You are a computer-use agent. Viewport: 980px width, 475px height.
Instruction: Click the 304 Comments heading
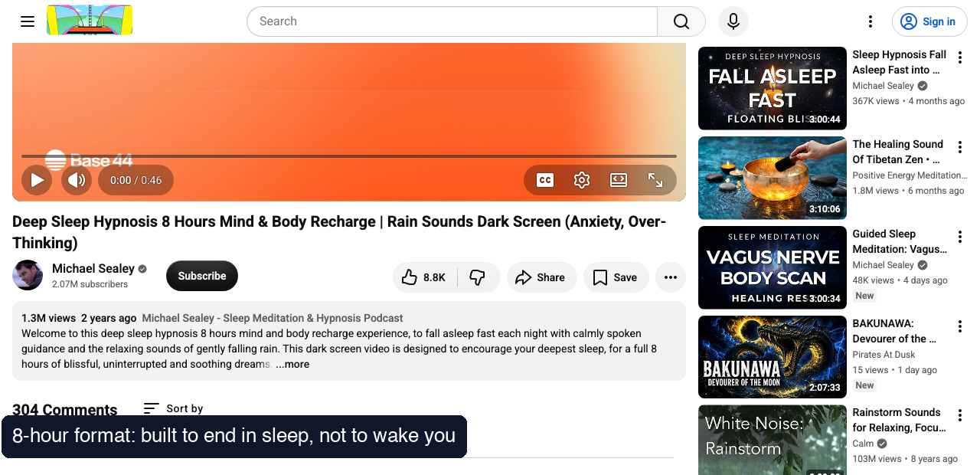click(65, 409)
